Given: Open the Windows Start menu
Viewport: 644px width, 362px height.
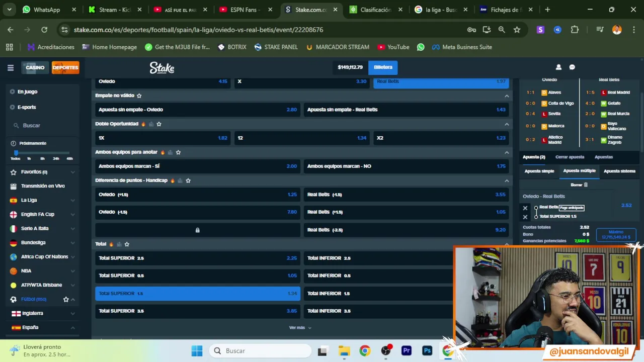Looking at the screenshot, I should click(197, 351).
